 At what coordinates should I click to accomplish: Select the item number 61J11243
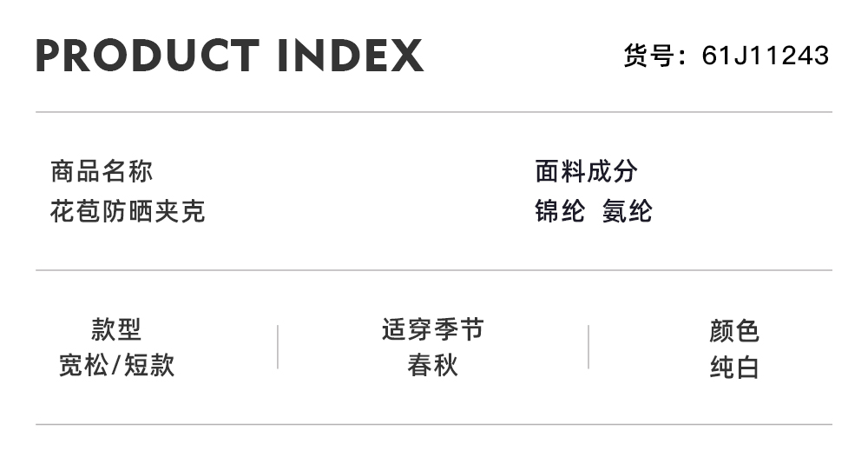[x=766, y=56]
